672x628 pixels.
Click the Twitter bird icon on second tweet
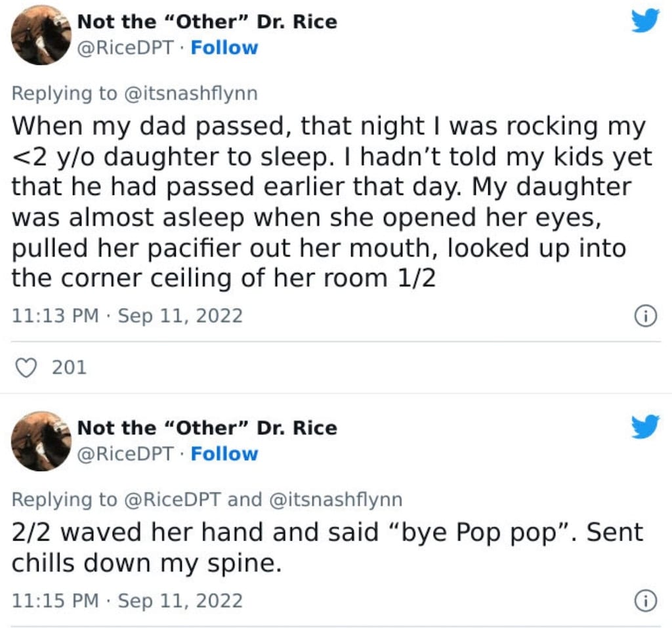(645, 426)
